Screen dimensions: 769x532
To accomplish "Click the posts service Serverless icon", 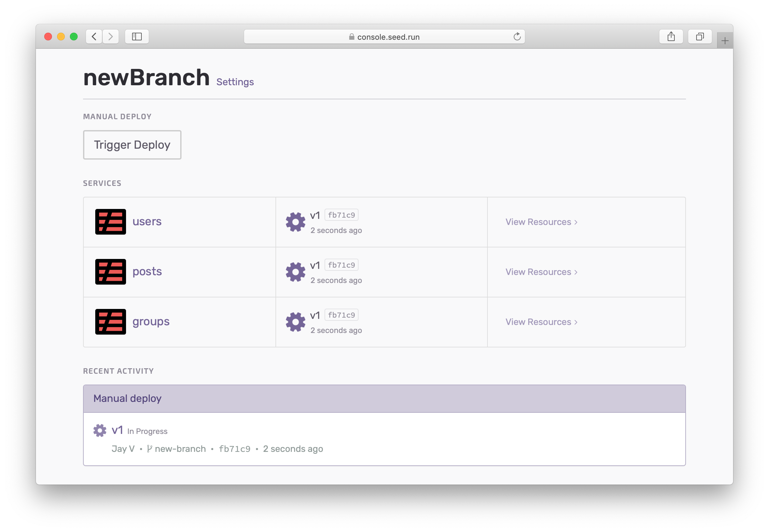I will [x=110, y=272].
